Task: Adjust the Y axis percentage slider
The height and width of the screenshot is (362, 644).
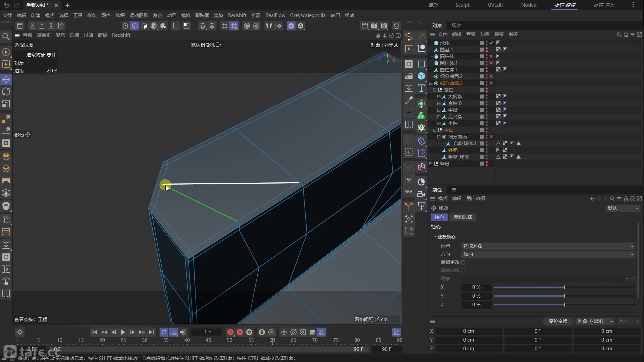Action: [564, 296]
